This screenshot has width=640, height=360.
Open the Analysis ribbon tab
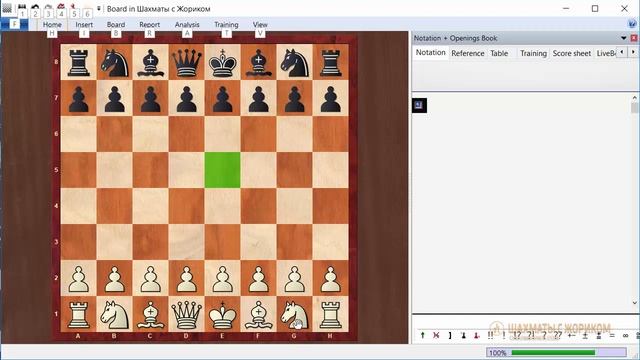[187, 24]
